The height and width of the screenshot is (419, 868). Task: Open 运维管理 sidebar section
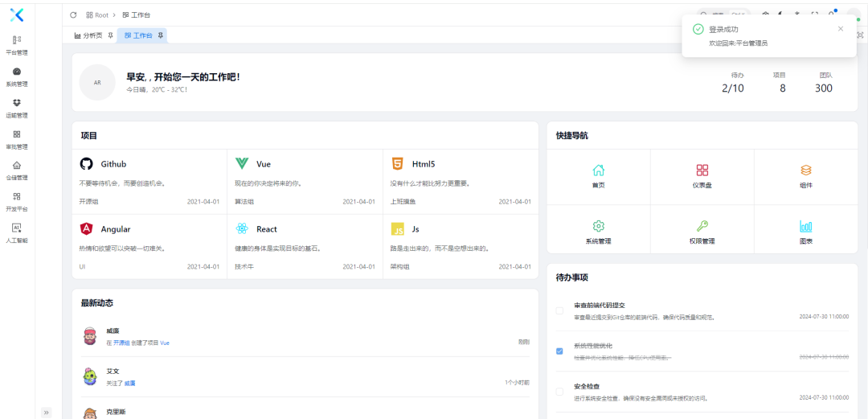click(17, 107)
